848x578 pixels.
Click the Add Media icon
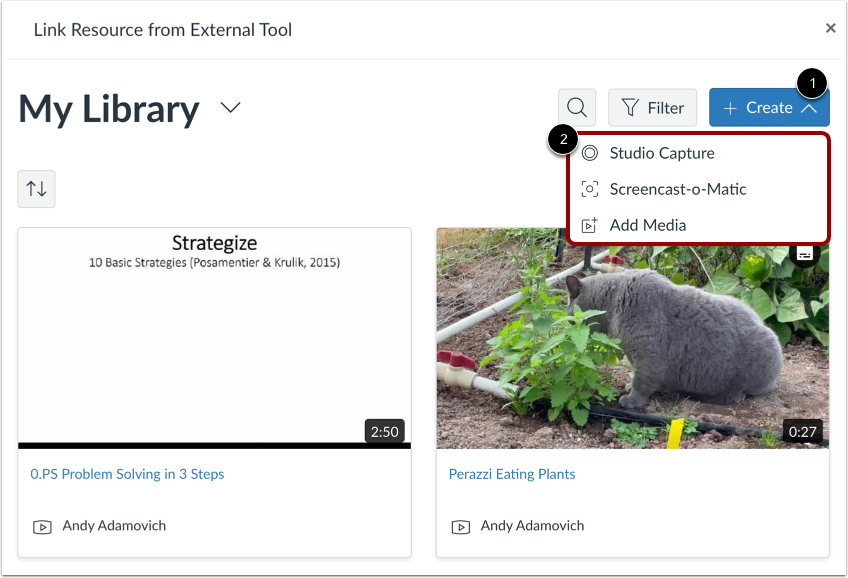(x=591, y=225)
